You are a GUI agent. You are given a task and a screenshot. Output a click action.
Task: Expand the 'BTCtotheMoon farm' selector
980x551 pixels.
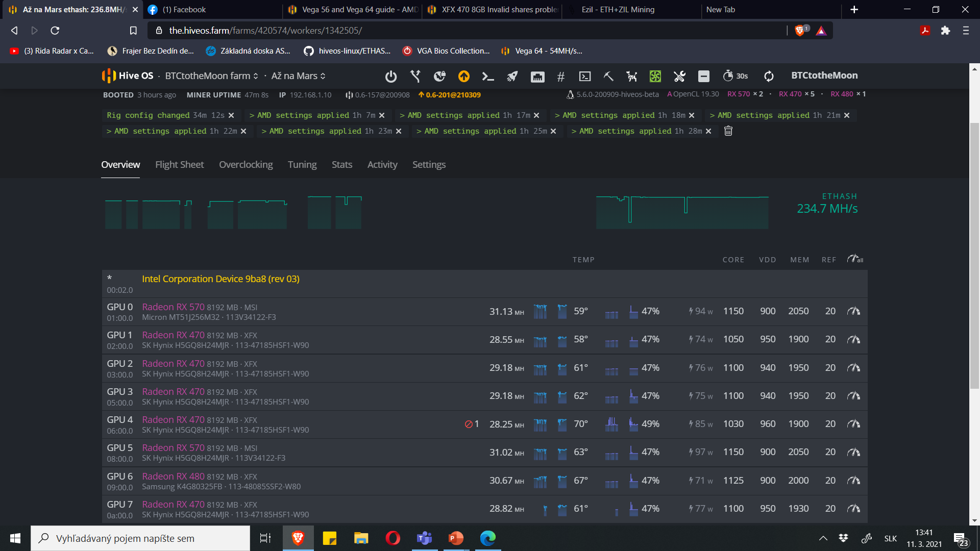211,76
